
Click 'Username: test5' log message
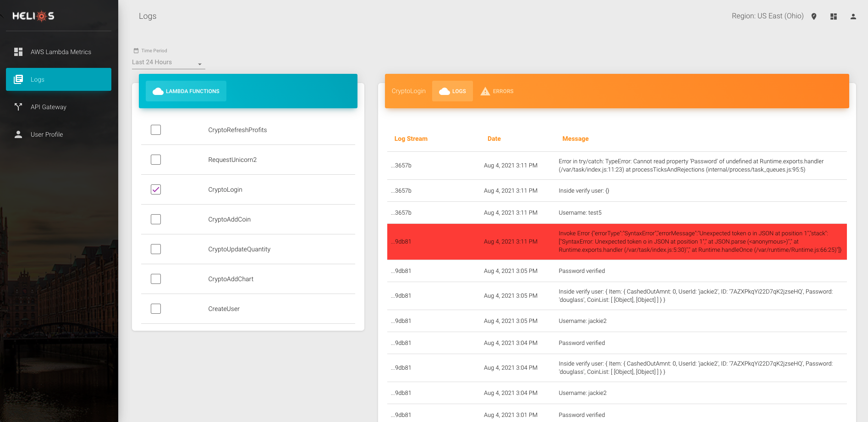click(580, 213)
